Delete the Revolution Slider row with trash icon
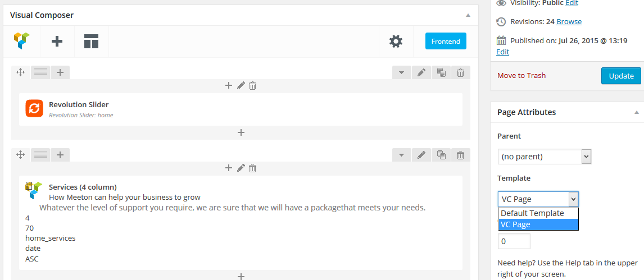 click(460, 72)
